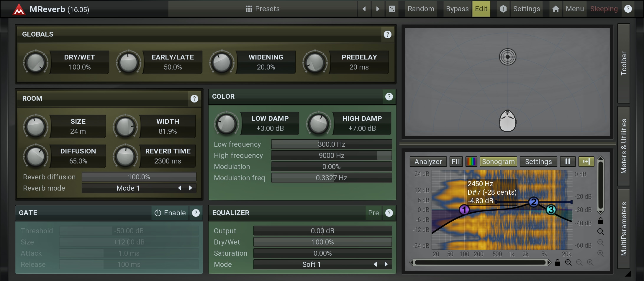Click the reverb mode next arrow

click(x=191, y=188)
